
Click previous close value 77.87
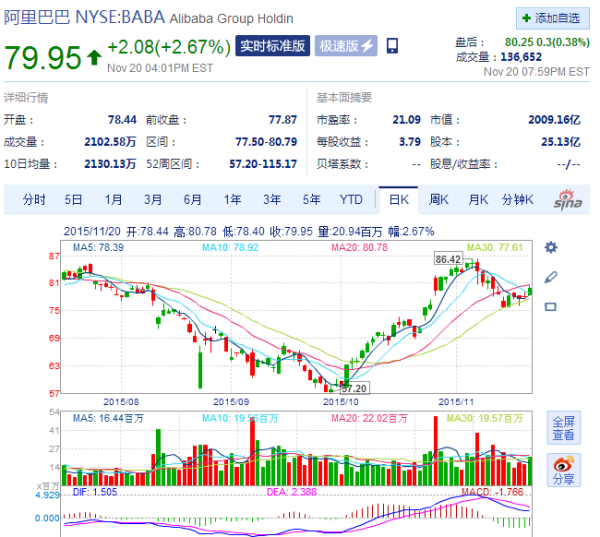pos(283,120)
